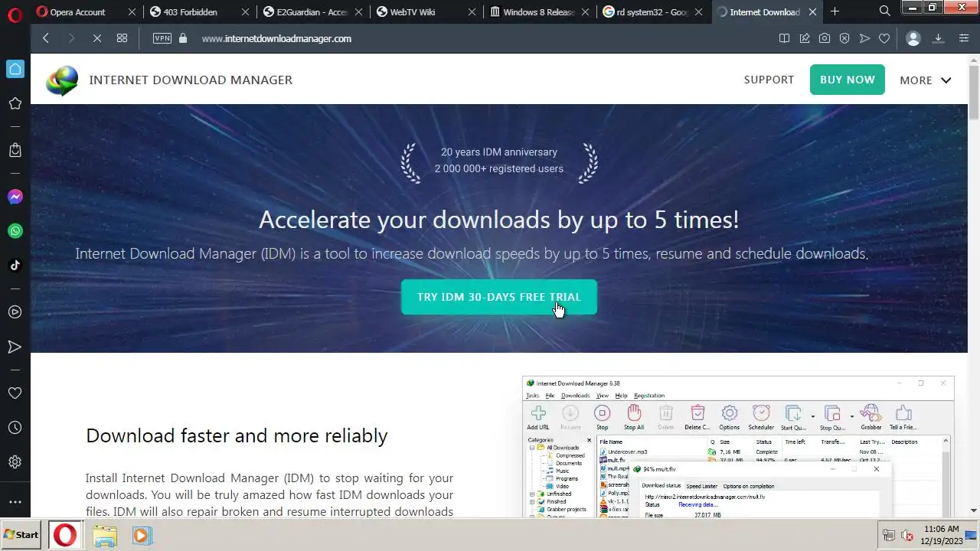Image resolution: width=980 pixels, height=551 pixels.
Task: Click INTERNET DOWNLOAD MANAGER site title
Action: [x=191, y=80]
